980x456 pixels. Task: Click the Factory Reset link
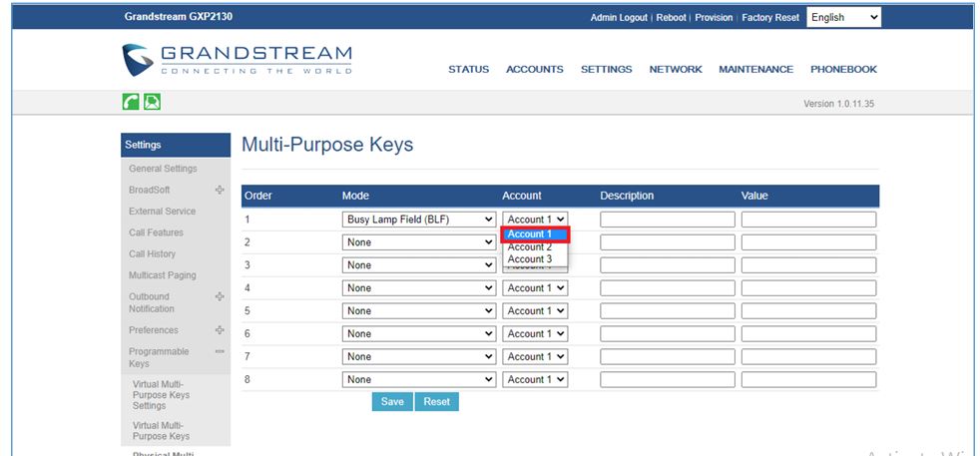click(x=769, y=18)
